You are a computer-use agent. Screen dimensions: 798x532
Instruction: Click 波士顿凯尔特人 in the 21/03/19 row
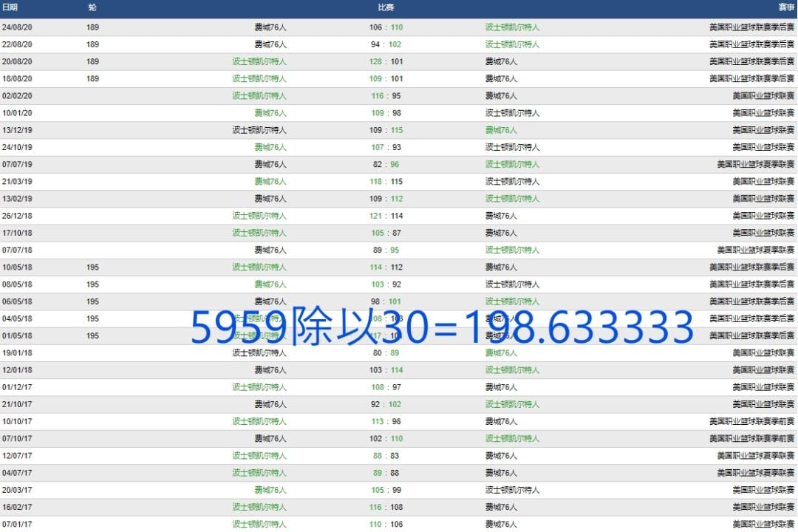512,182
